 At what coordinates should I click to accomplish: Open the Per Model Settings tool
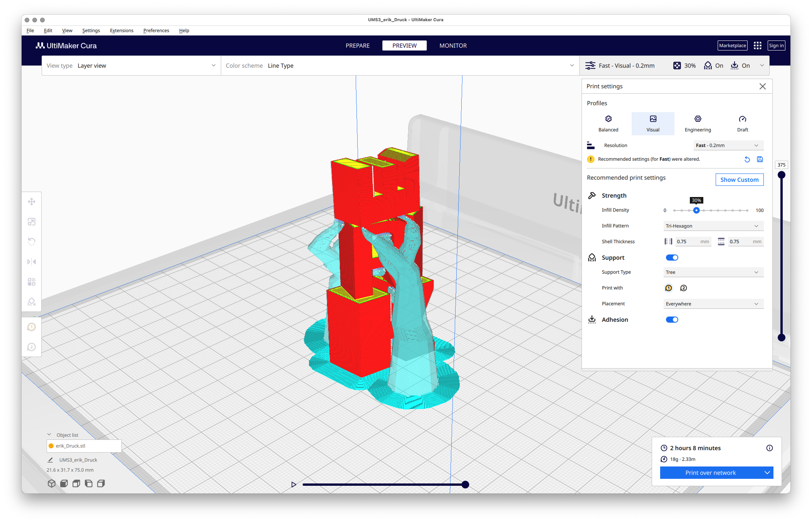[x=32, y=282]
